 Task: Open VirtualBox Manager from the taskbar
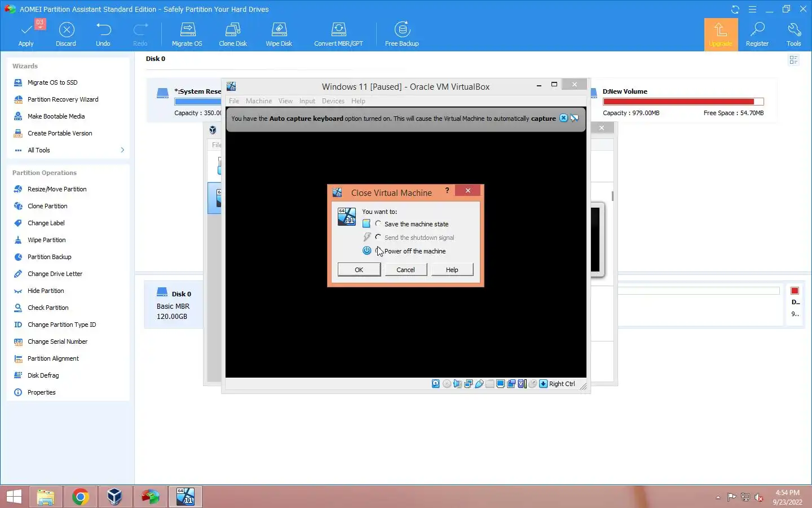point(115,497)
